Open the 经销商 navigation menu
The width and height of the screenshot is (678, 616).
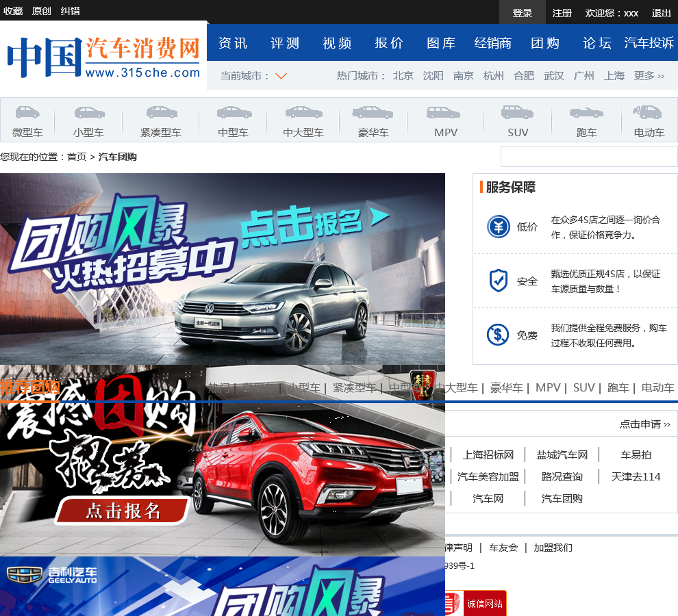click(x=493, y=43)
